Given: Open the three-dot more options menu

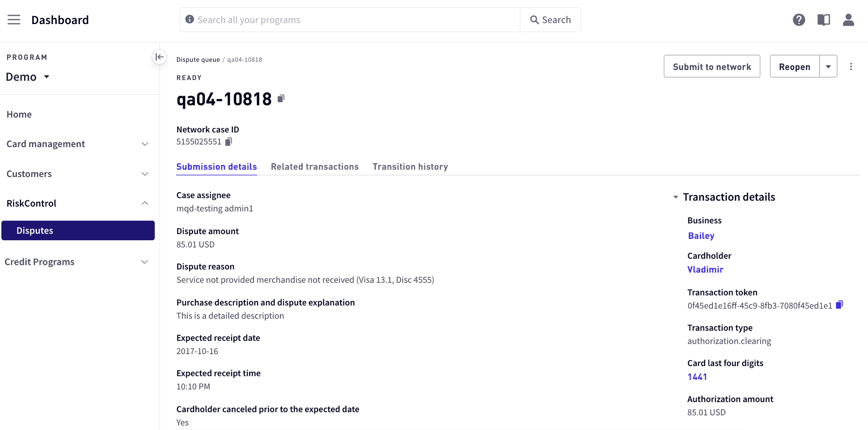Looking at the screenshot, I should pos(851,66).
